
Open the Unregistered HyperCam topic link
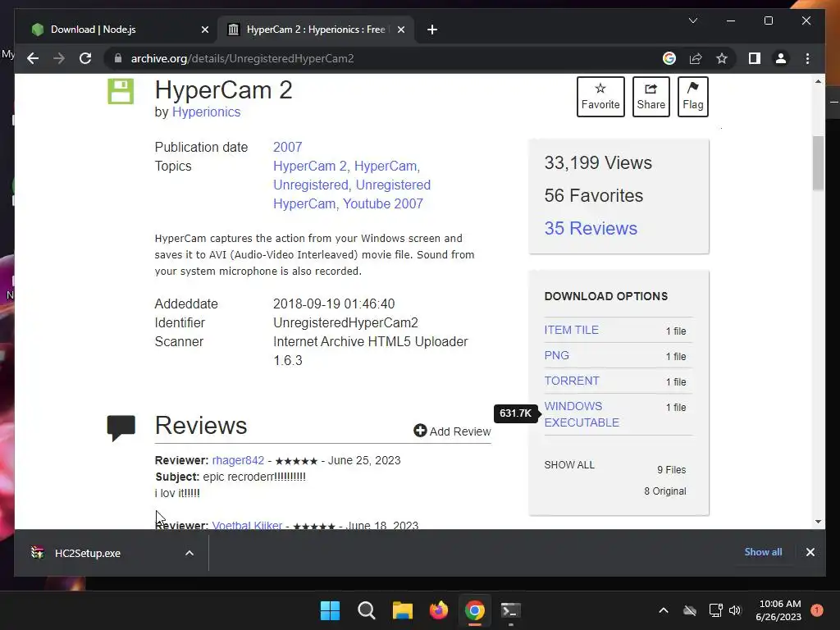[x=352, y=194]
